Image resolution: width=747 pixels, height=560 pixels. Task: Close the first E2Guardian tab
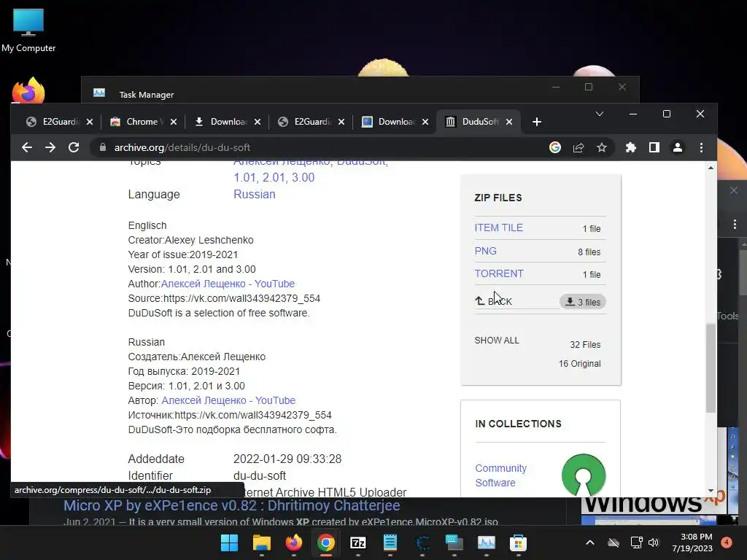tap(90, 122)
